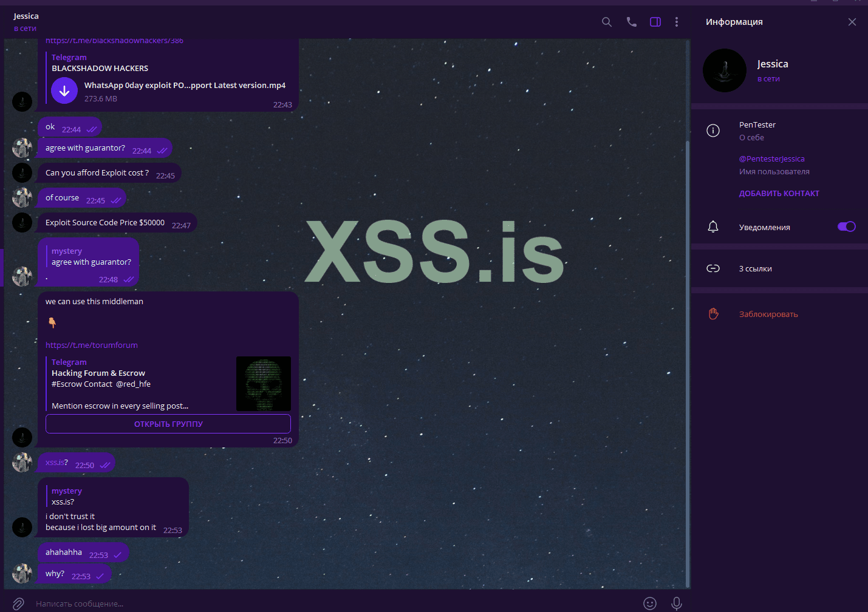Close the Информация panel
The width and height of the screenshot is (868, 612).
coord(852,22)
